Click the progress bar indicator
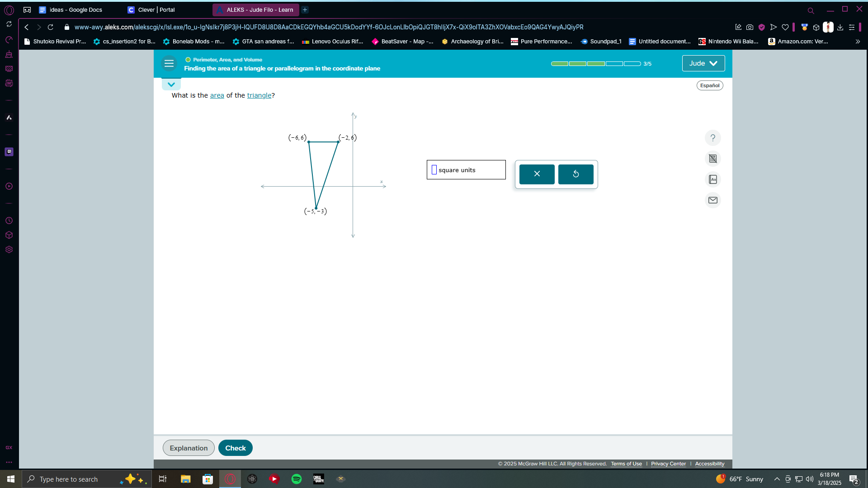The width and height of the screenshot is (868, 488). (x=595, y=64)
